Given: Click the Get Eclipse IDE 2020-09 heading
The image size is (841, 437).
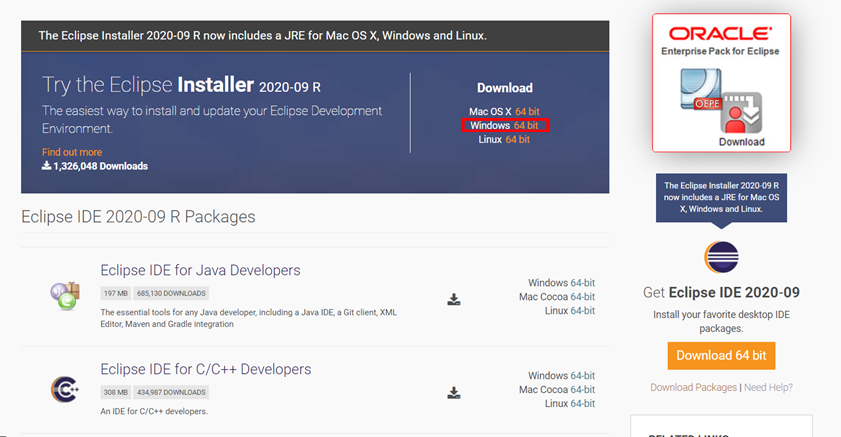Looking at the screenshot, I should [721, 292].
